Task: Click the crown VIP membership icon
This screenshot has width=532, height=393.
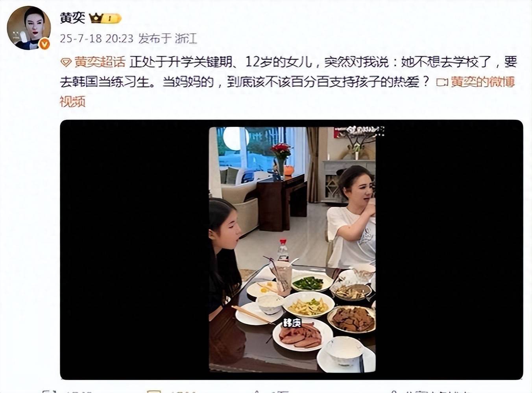Action: pyautogui.click(x=96, y=18)
